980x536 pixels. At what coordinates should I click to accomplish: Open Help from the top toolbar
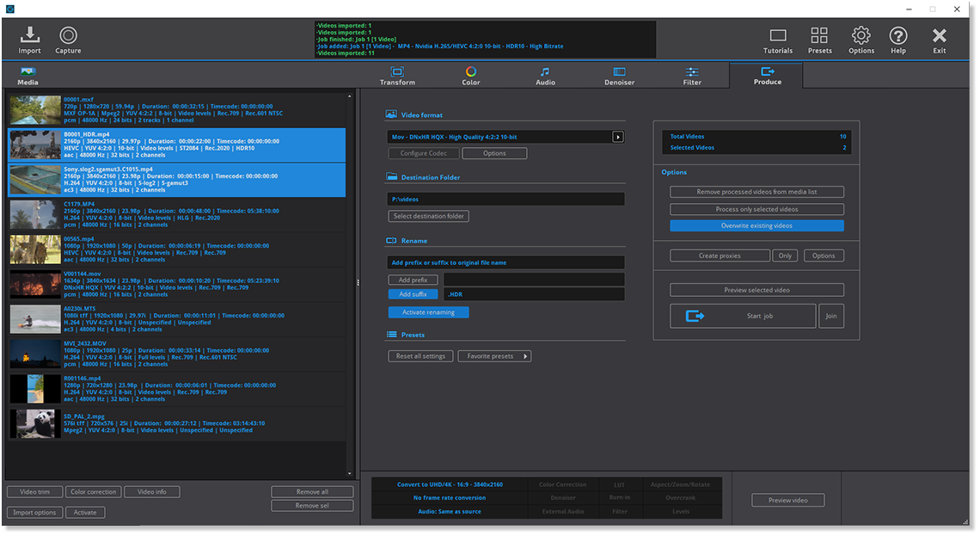click(898, 40)
